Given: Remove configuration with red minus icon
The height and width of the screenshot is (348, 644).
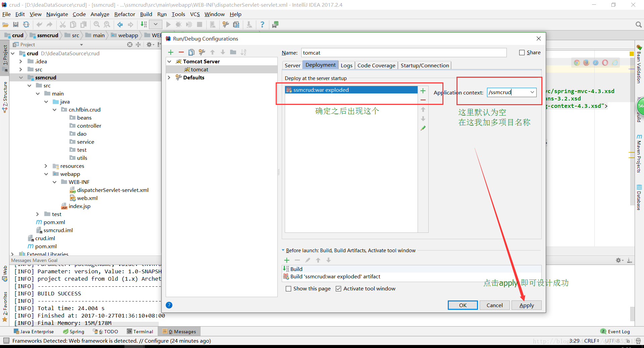Looking at the screenshot, I should pos(181,52).
